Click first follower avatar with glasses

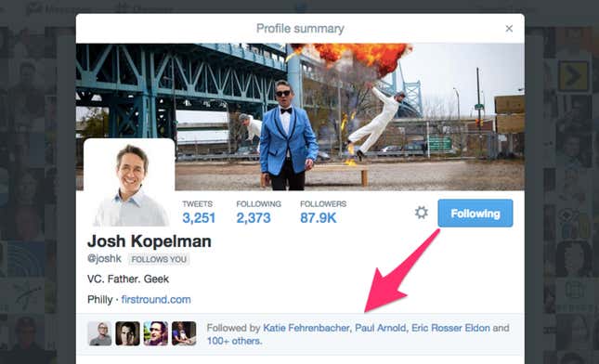click(99, 333)
